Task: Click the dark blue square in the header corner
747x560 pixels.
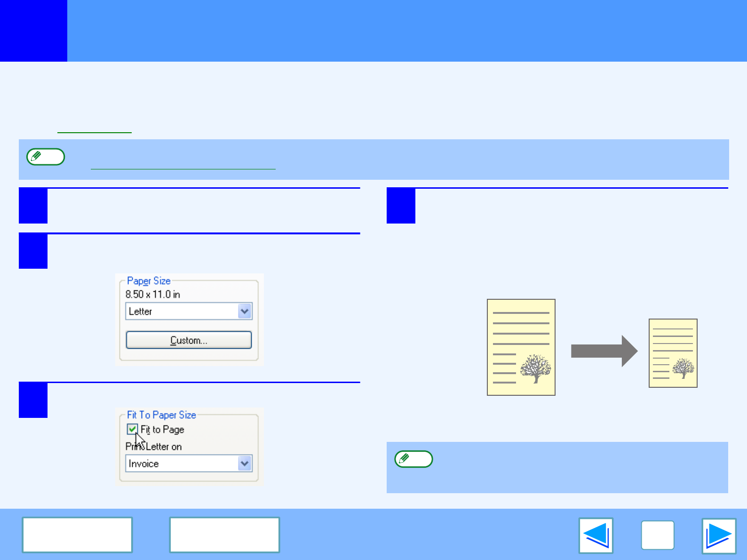Action: (x=33, y=31)
